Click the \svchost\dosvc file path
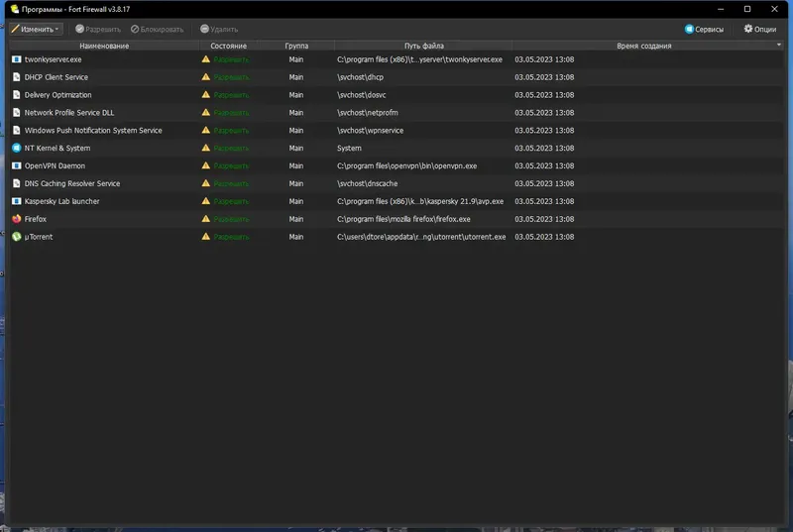The image size is (793, 532). coord(362,95)
